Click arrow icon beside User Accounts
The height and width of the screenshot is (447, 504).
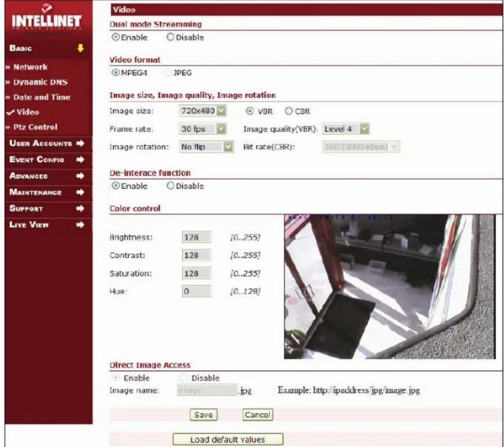coord(80,143)
